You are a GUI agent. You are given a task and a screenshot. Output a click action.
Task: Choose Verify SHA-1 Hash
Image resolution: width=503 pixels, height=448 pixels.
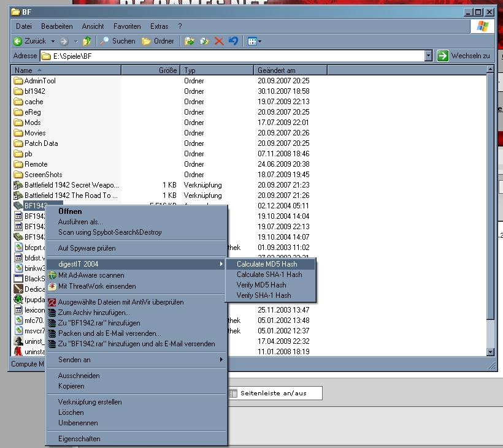tap(271, 295)
